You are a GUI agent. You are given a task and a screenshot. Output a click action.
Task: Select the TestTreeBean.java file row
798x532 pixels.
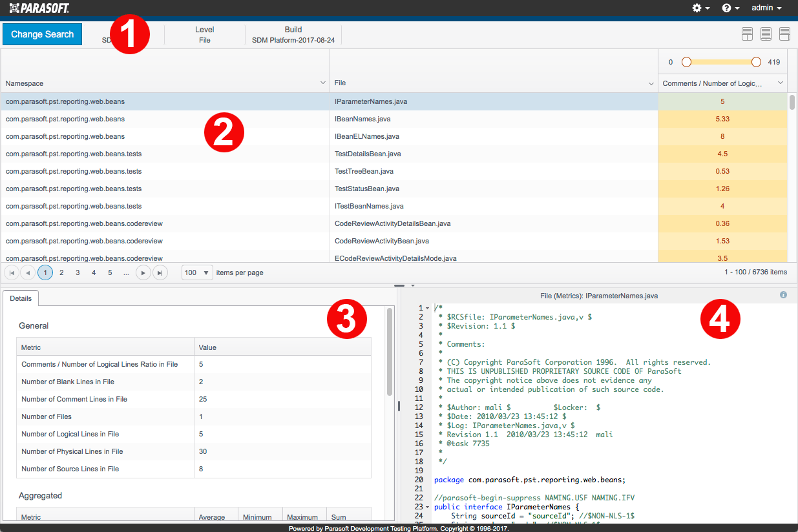[x=364, y=171]
